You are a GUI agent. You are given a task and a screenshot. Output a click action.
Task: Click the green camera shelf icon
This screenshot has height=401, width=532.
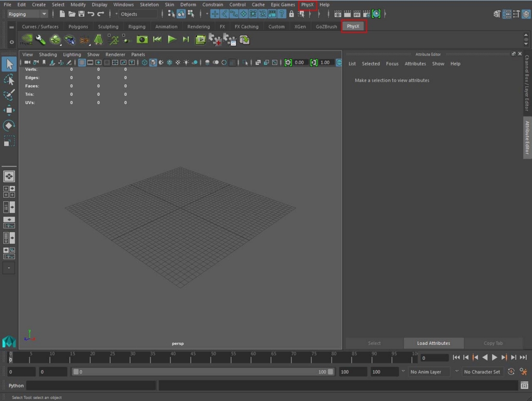(x=142, y=40)
